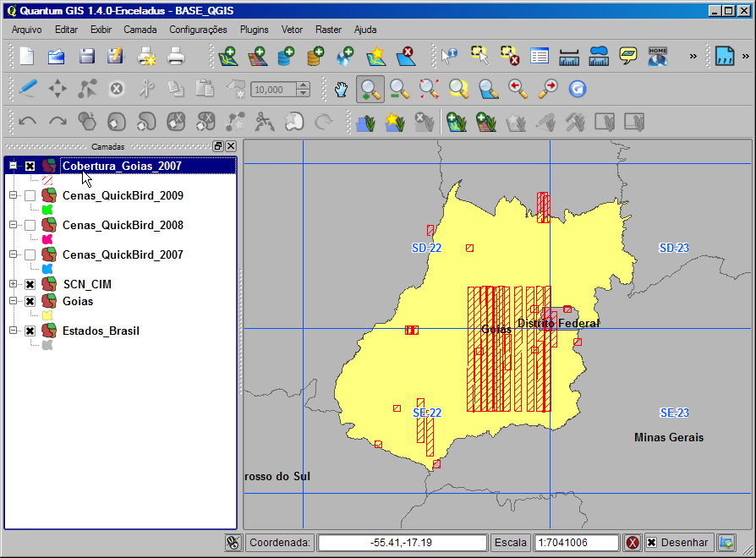Collapse the Cenas_QuickBird_2007 tree node
This screenshot has height=558, width=756.
[13, 254]
